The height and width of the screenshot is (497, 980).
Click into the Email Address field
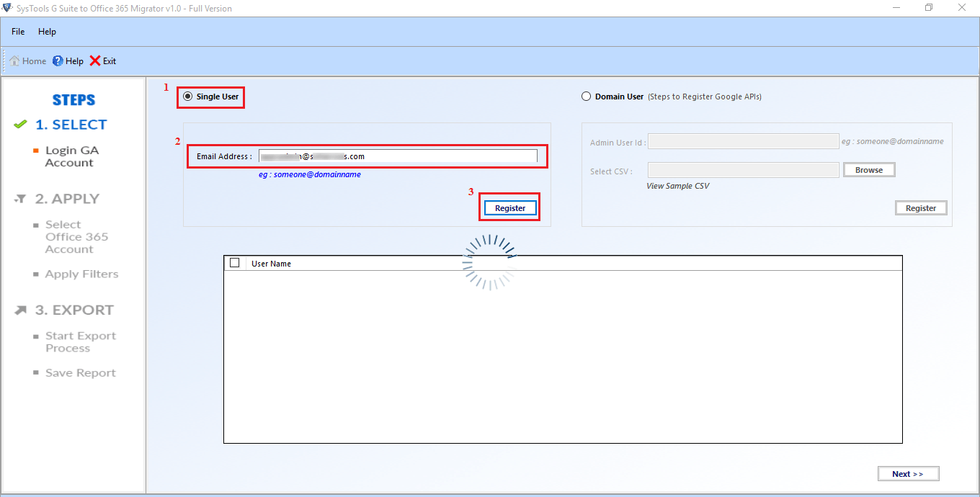(398, 156)
